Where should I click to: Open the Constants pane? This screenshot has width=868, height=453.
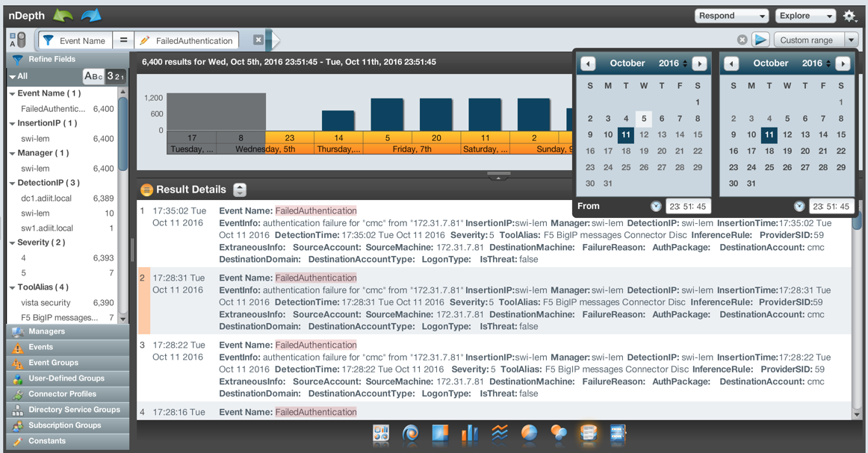[x=67, y=441]
